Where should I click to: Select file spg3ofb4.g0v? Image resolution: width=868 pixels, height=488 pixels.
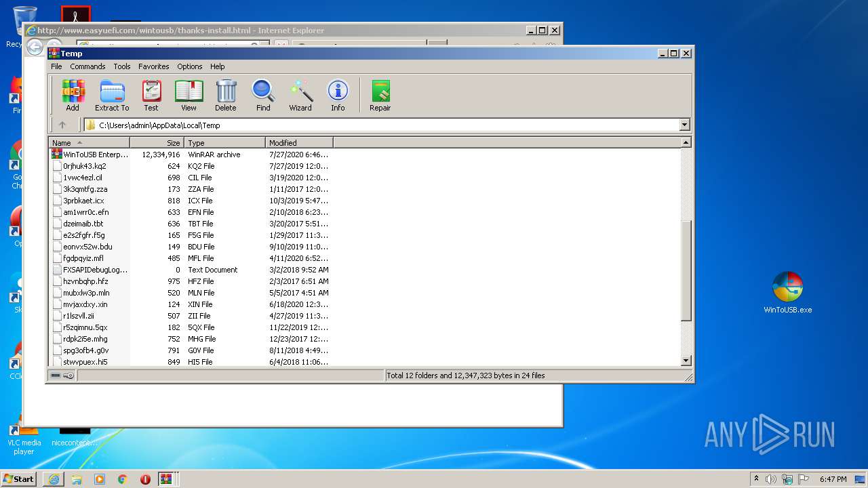(86, 350)
